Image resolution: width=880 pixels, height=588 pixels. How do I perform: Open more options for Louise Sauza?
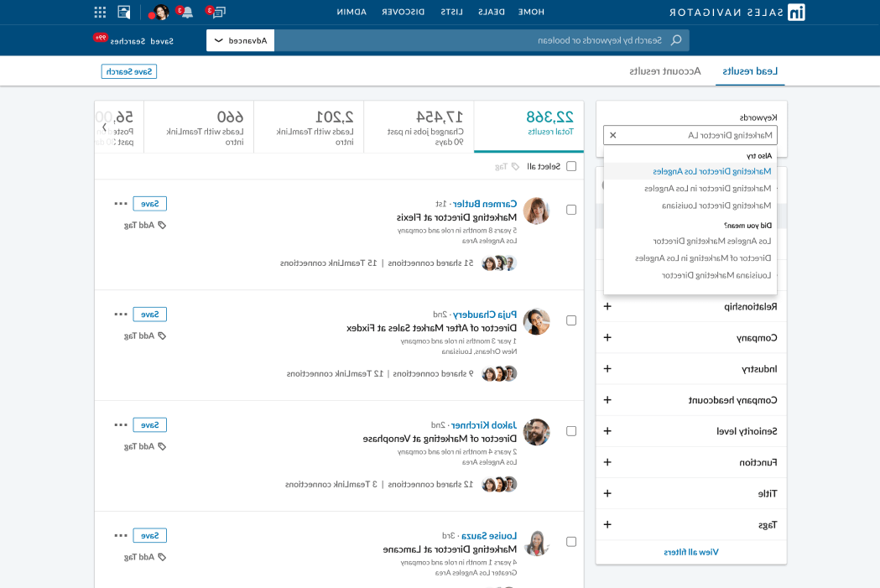click(x=121, y=535)
